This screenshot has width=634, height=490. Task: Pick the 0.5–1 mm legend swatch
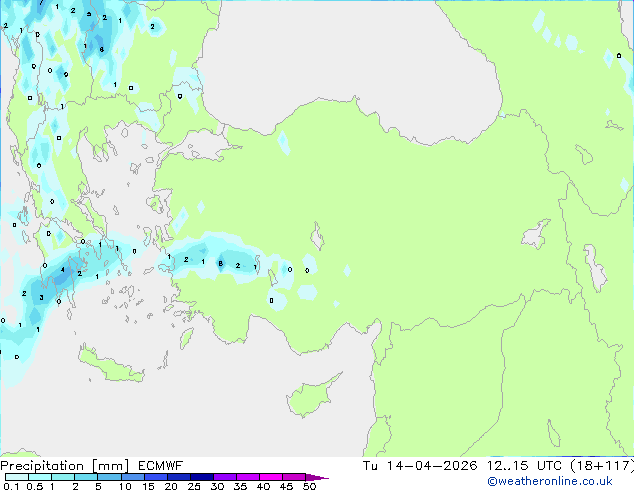[x=40, y=477]
